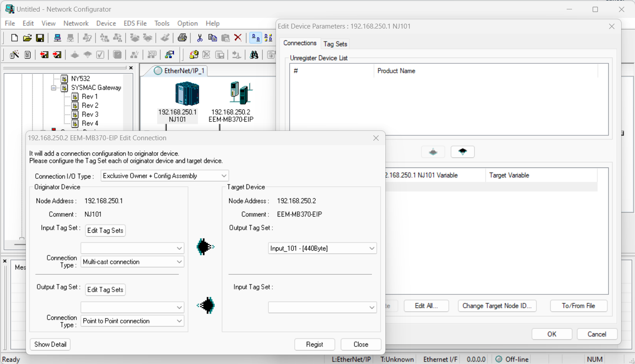635x364 pixels.
Task: Click the first red-arrow upload to device icon
Action: pos(44,55)
